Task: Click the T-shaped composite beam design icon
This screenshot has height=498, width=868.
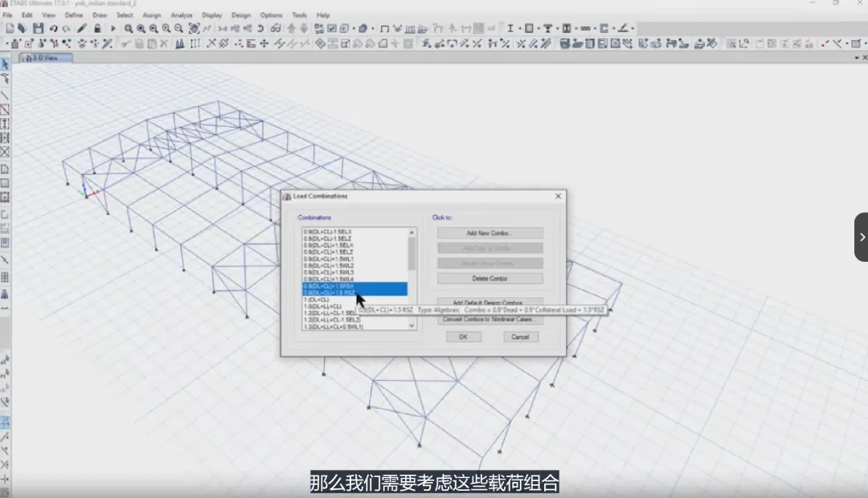Action: coord(547,28)
